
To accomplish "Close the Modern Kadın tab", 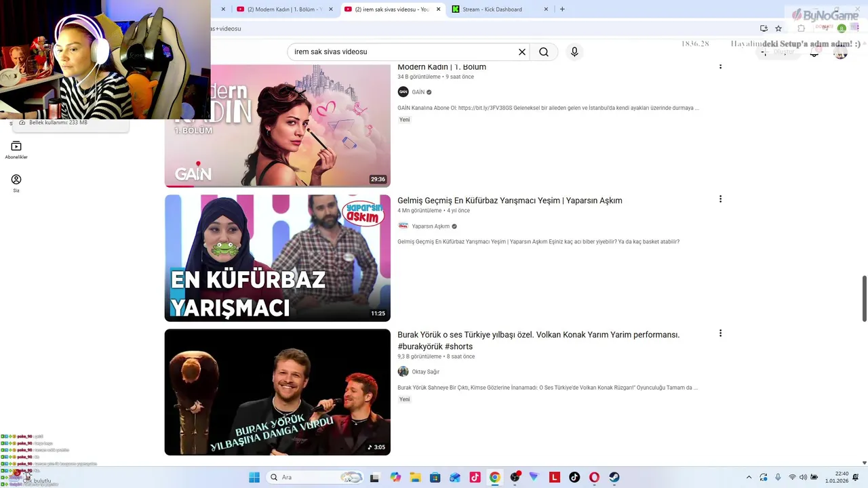I will pyautogui.click(x=331, y=9).
